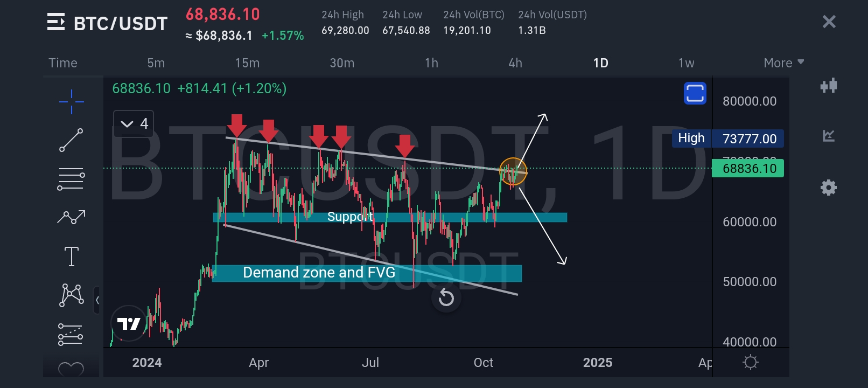Select the crosshair cursor tool
Screen dimensions: 868x388
point(72,101)
